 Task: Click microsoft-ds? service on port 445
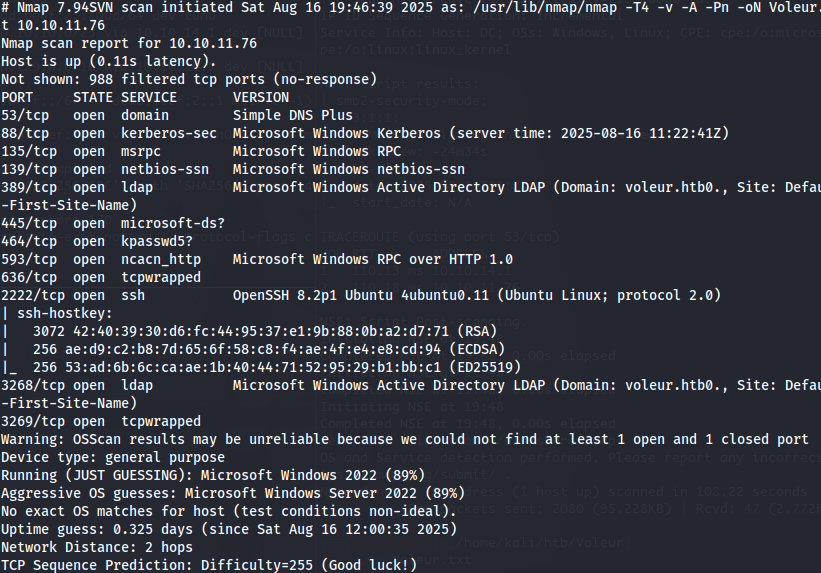coord(173,223)
